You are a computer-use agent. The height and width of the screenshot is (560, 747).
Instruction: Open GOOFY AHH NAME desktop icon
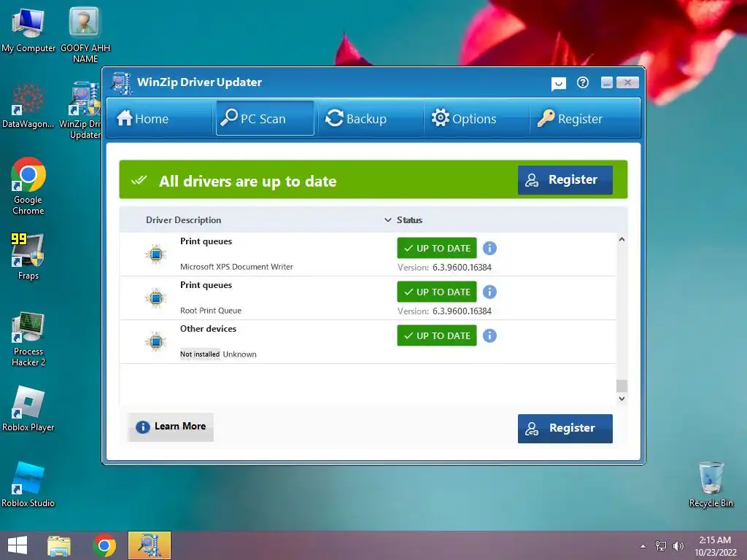click(85, 35)
